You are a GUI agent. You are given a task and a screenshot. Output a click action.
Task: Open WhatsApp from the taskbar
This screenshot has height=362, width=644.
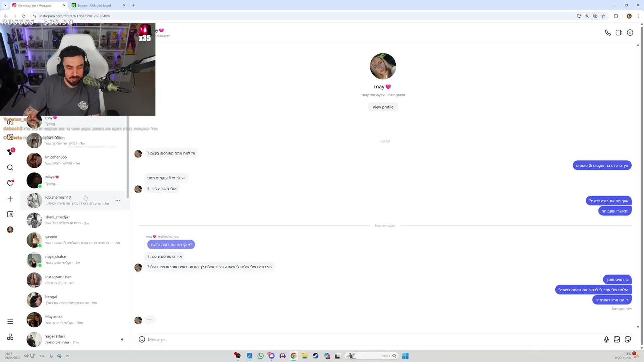pos(260,356)
